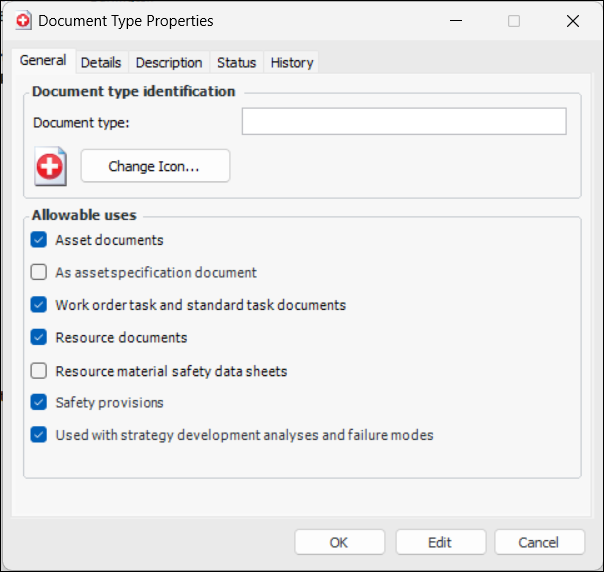This screenshot has width=604, height=572.
Task: Uncheck the Asset documents checkbox
Action: 39,240
